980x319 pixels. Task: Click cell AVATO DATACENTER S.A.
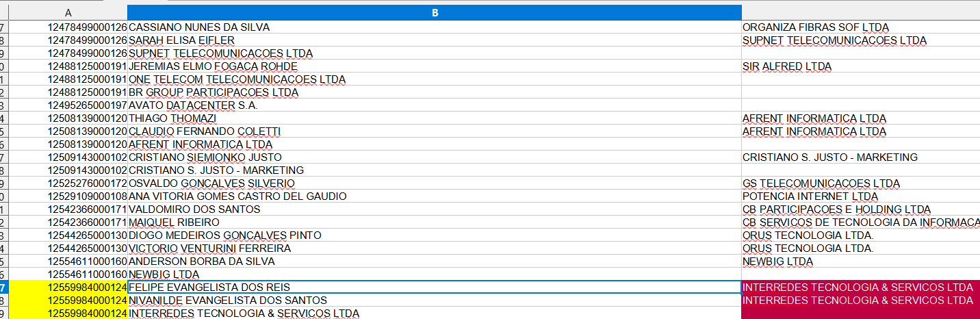click(435, 105)
